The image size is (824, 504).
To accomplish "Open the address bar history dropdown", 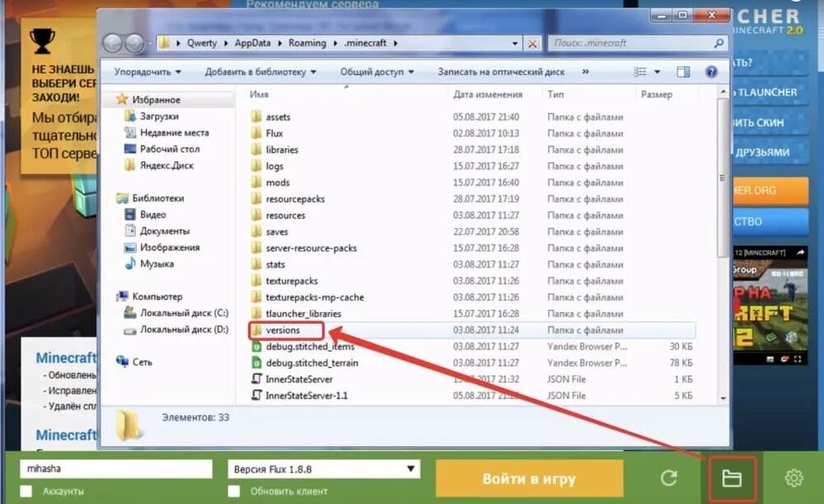I will click(x=515, y=44).
